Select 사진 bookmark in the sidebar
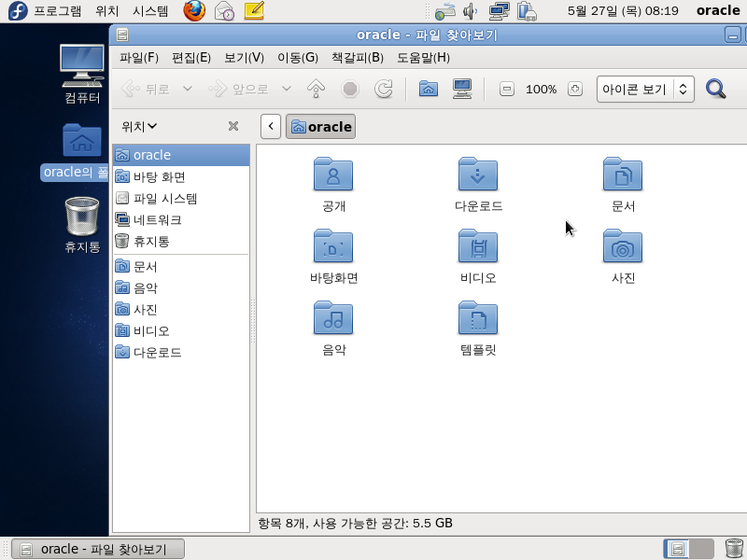This screenshot has width=747, height=560. [x=181, y=309]
